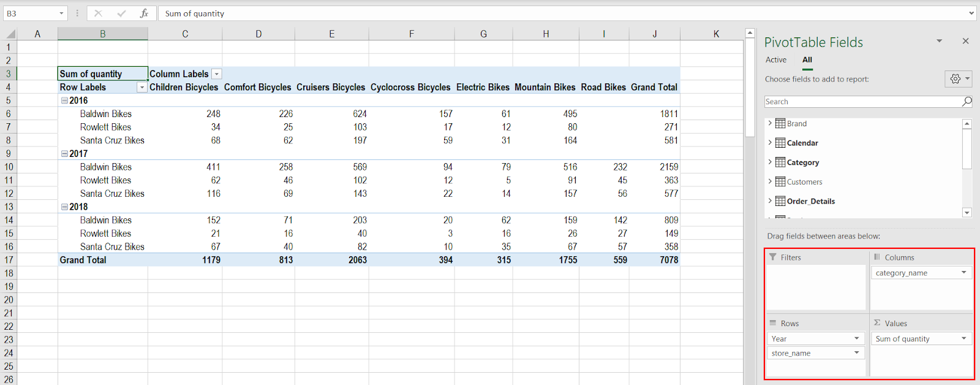Expand the Customers table fields
Screen dimensions: 980x385
(x=770, y=181)
